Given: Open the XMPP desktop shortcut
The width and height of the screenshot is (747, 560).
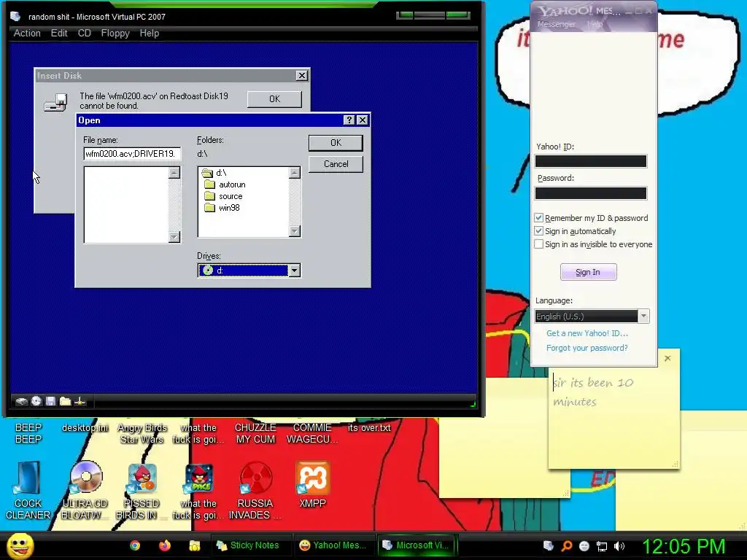Looking at the screenshot, I should tap(312, 477).
